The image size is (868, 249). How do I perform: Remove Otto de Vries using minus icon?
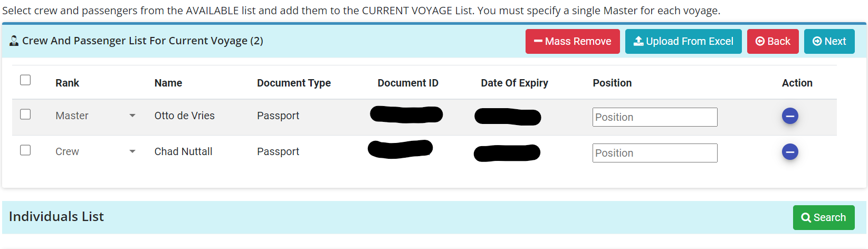789,116
